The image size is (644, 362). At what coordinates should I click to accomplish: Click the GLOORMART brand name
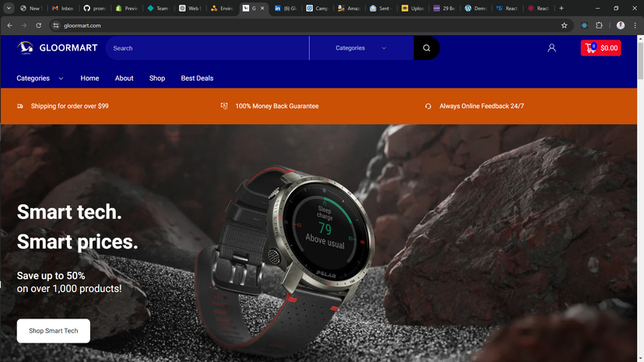coord(68,48)
